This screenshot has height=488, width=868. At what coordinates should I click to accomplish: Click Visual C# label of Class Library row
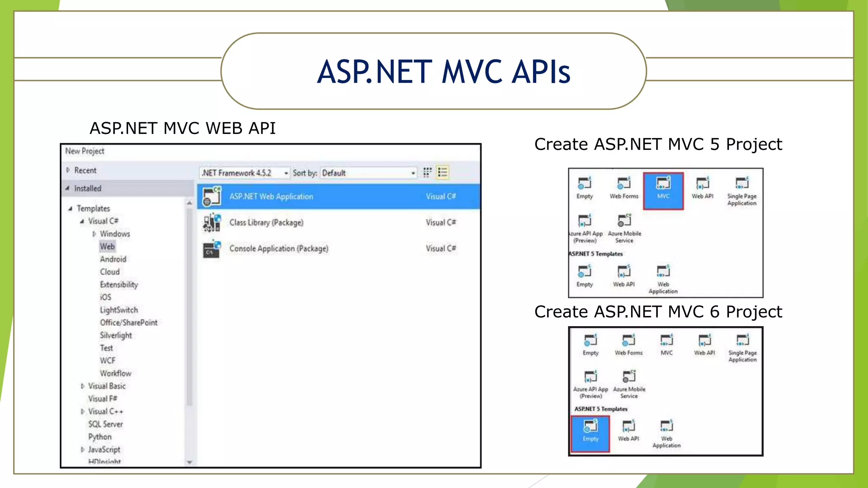click(x=441, y=222)
